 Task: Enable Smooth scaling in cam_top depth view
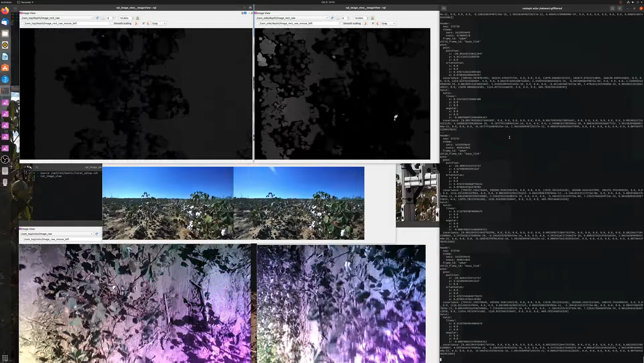pos(112,24)
